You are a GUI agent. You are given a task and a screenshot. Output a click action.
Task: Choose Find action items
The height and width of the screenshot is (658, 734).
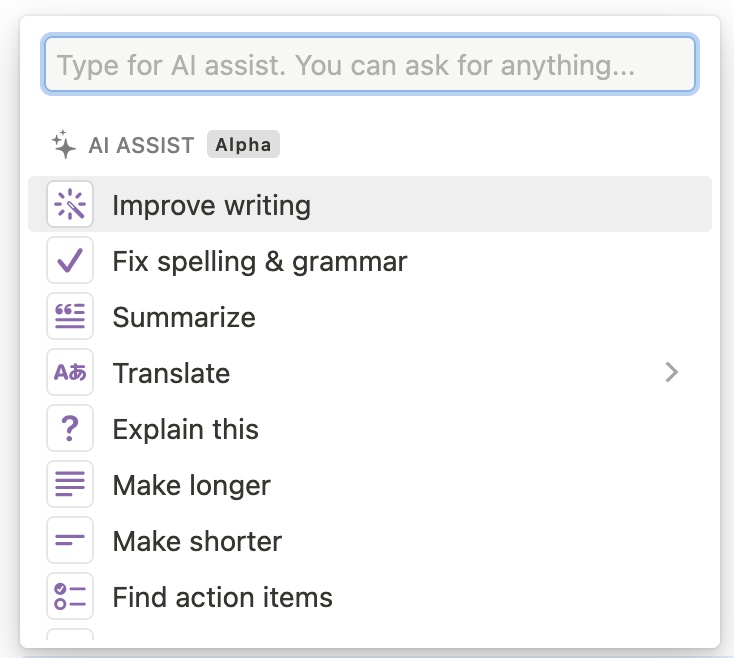(370, 596)
